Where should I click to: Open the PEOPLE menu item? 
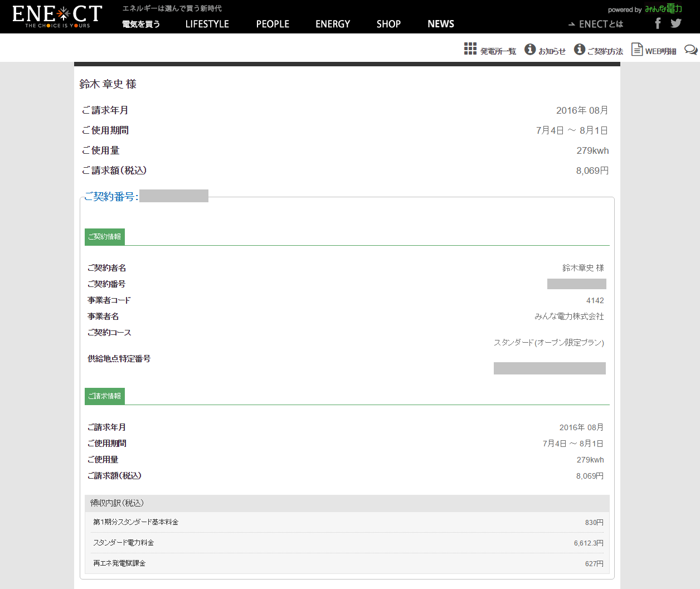273,24
